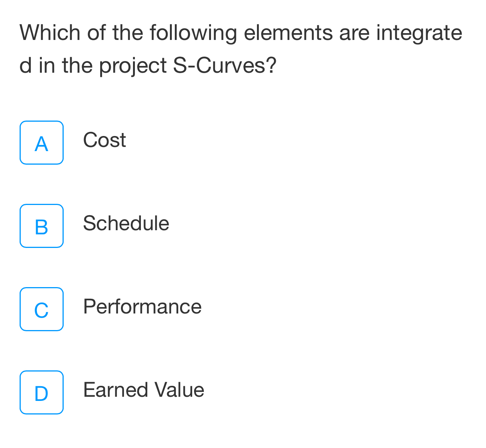
Task: Select the letter D option box
Action: click(x=41, y=393)
